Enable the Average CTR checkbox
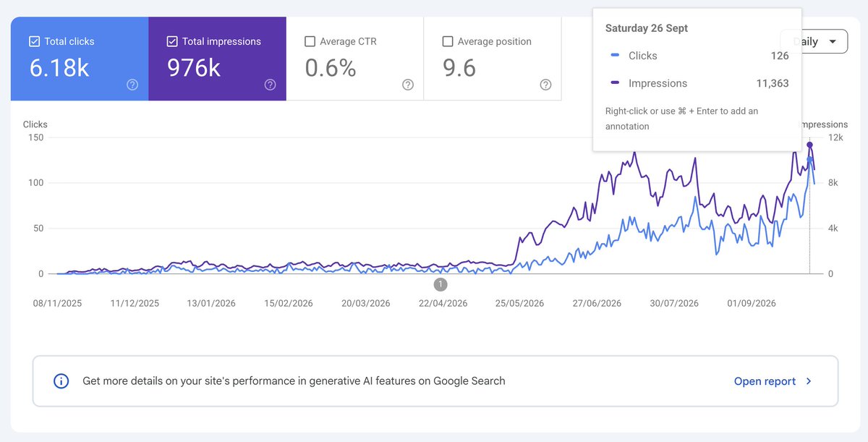 coord(310,41)
